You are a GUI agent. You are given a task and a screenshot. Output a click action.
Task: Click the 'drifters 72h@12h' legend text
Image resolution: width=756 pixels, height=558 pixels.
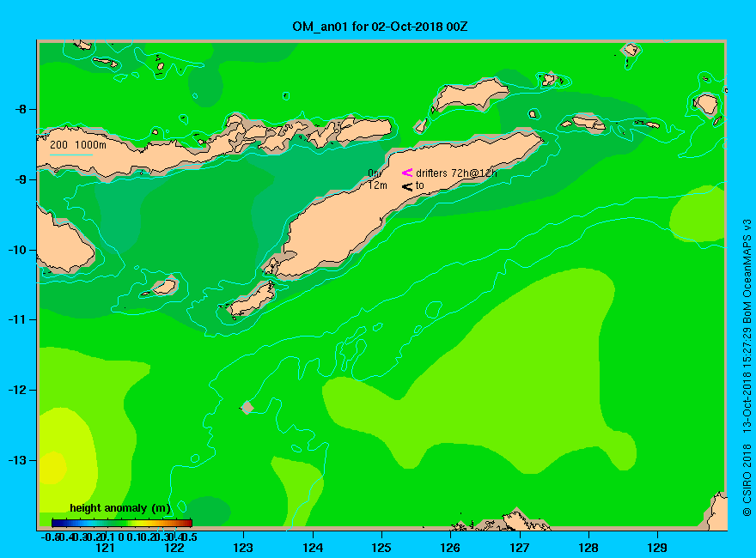[x=456, y=173]
